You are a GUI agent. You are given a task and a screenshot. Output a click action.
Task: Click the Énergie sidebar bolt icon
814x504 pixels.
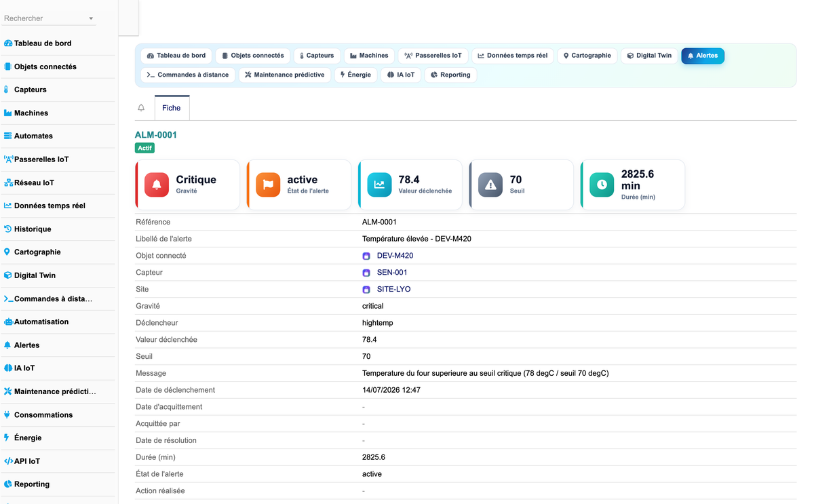pos(7,438)
